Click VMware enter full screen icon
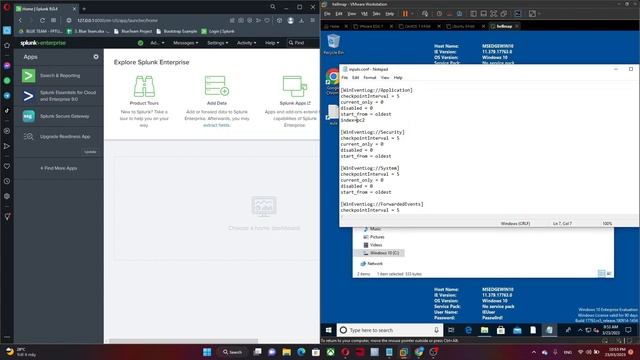This screenshot has height=360, width=640. pos(493,13)
